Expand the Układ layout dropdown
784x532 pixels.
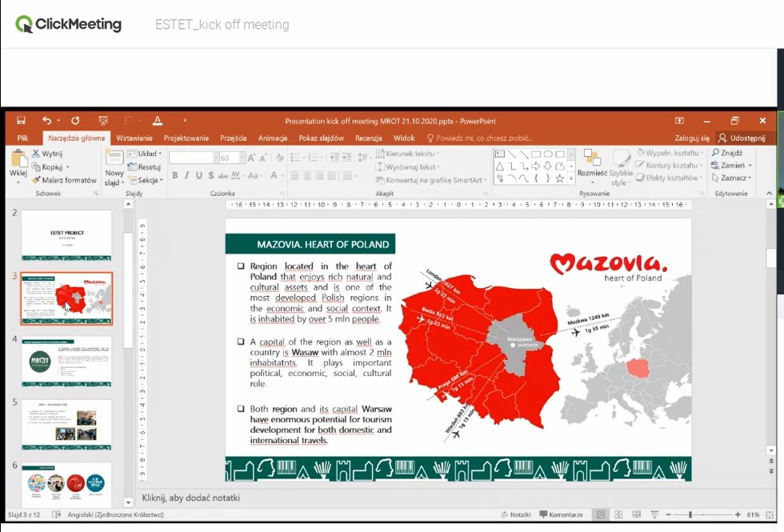145,154
